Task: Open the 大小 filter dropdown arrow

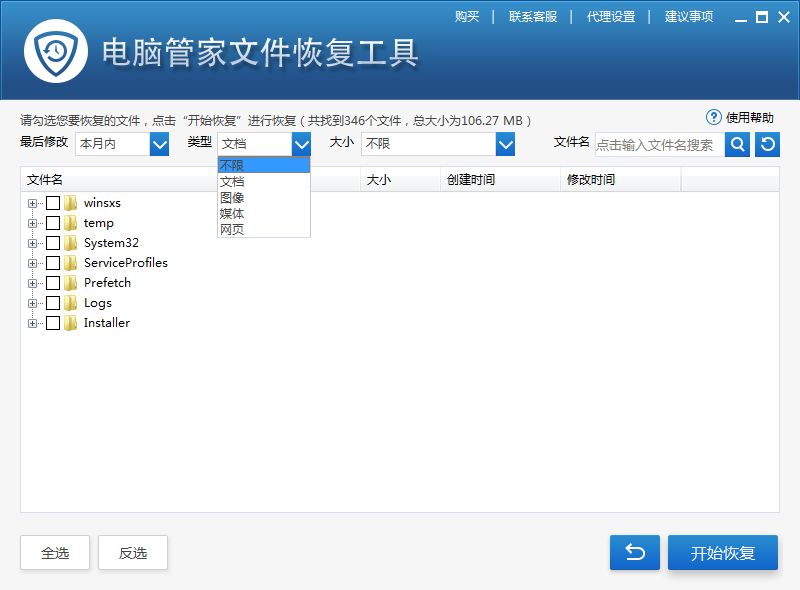Action: [x=505, y=144]
